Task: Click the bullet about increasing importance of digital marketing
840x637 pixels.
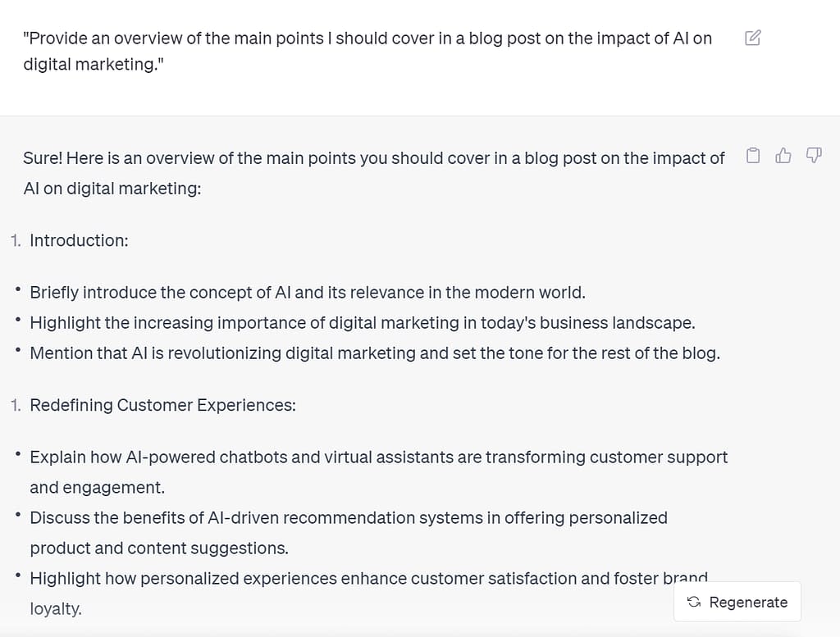Action: pyautogui.click(x=362, y=323)
